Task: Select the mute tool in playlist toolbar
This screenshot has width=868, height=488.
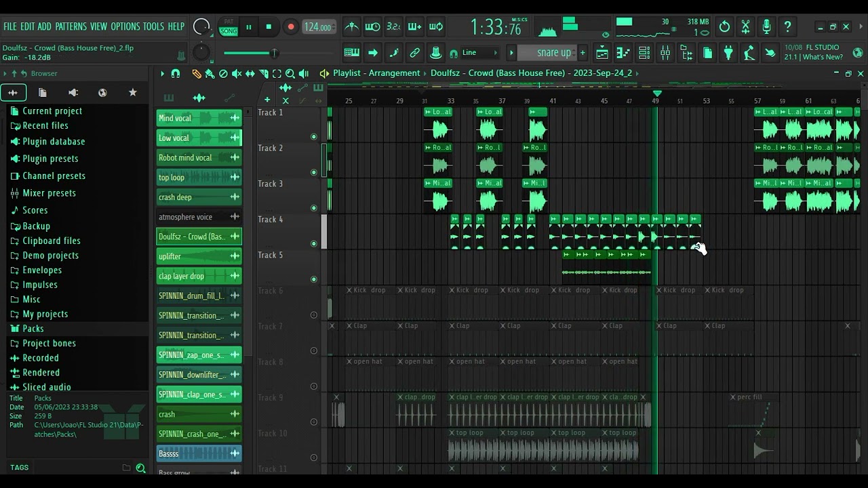Action: 237,73
